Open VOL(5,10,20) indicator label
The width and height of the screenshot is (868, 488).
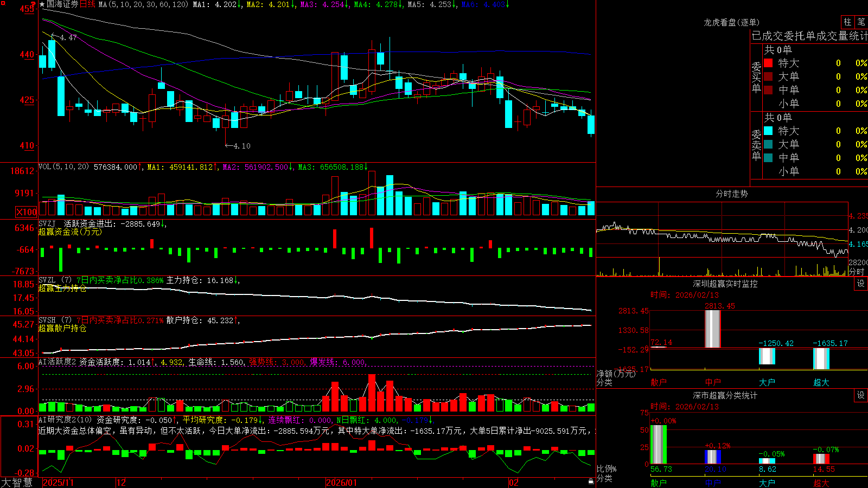click(x=63, y=167)
